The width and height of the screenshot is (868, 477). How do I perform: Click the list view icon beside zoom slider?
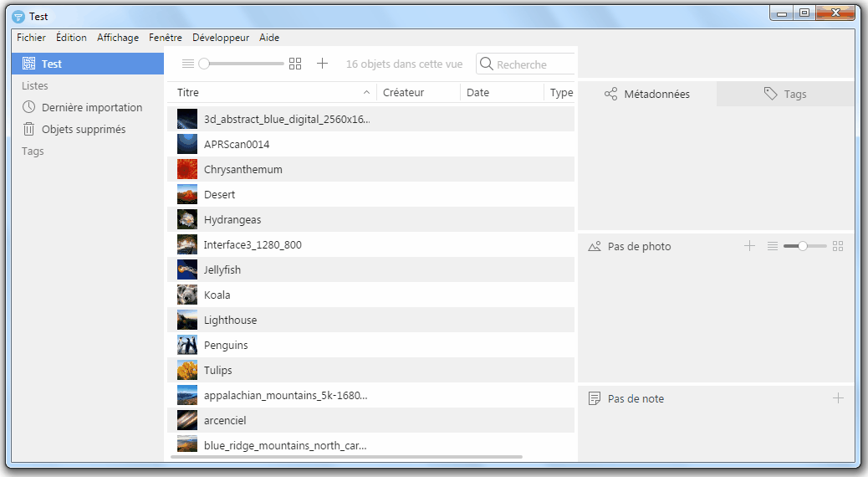[188, 64]
